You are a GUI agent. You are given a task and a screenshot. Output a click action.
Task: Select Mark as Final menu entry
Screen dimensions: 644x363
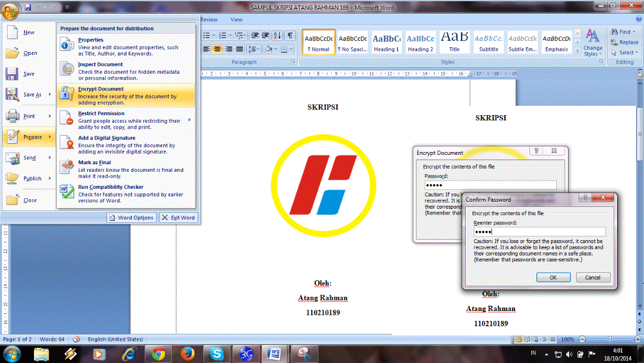(x=126, y=169)
